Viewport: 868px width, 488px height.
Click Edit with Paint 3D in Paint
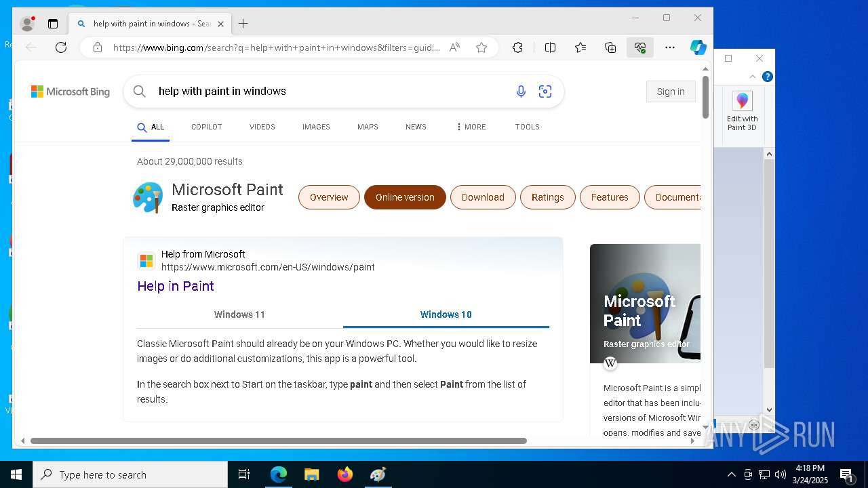(x=742, y=112)
